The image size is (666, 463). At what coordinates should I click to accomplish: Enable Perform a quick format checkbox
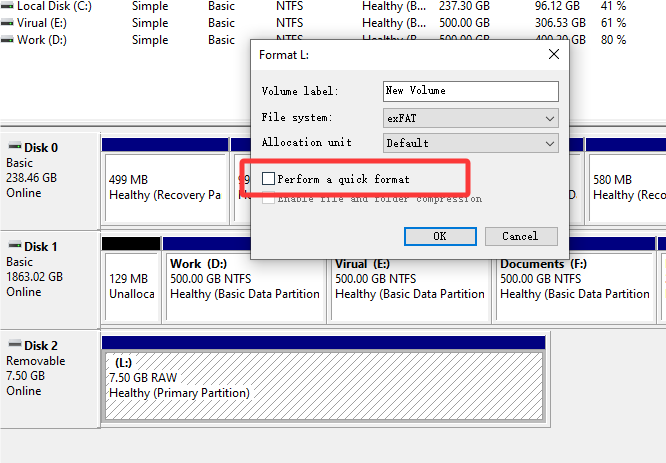coord(268,179)
